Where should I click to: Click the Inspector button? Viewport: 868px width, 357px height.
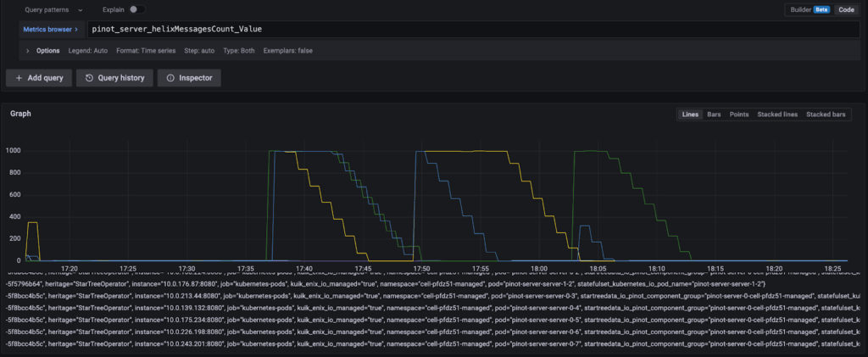(x=188, y=78)
